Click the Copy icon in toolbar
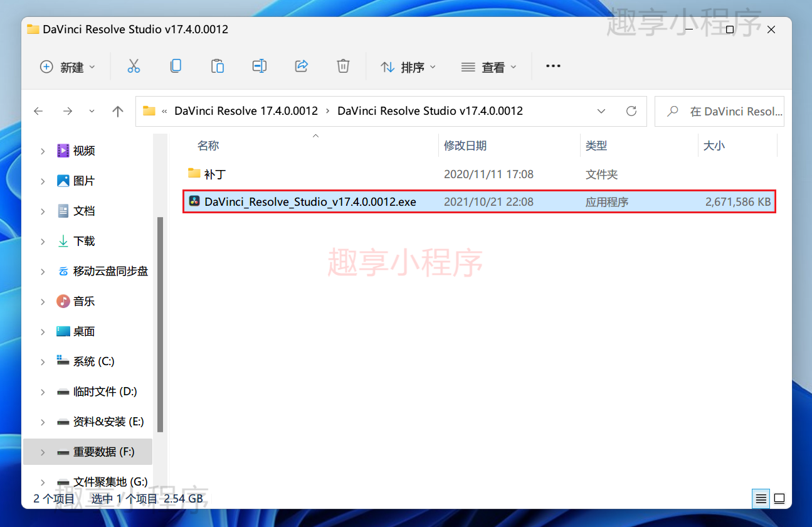Screen dimensions: 812x527 (176, 66)
